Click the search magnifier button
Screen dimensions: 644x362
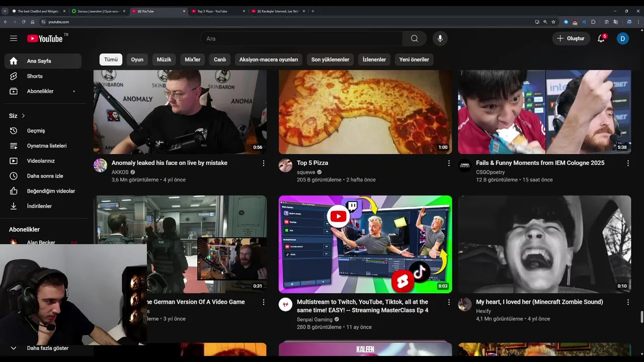[x=414, y=39]
